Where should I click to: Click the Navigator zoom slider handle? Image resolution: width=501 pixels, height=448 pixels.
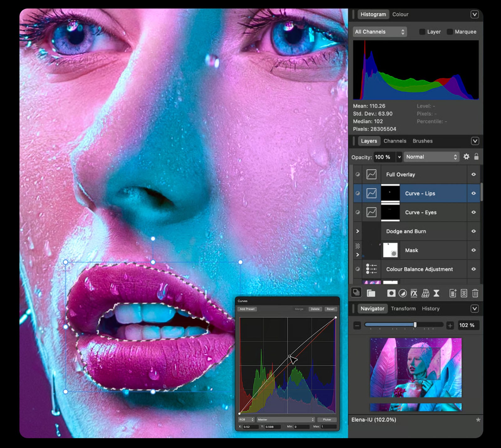[415, 325]
